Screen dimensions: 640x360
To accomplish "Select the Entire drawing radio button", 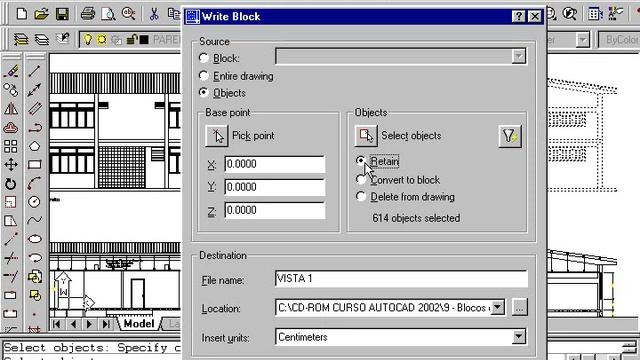I will [204, 76].
